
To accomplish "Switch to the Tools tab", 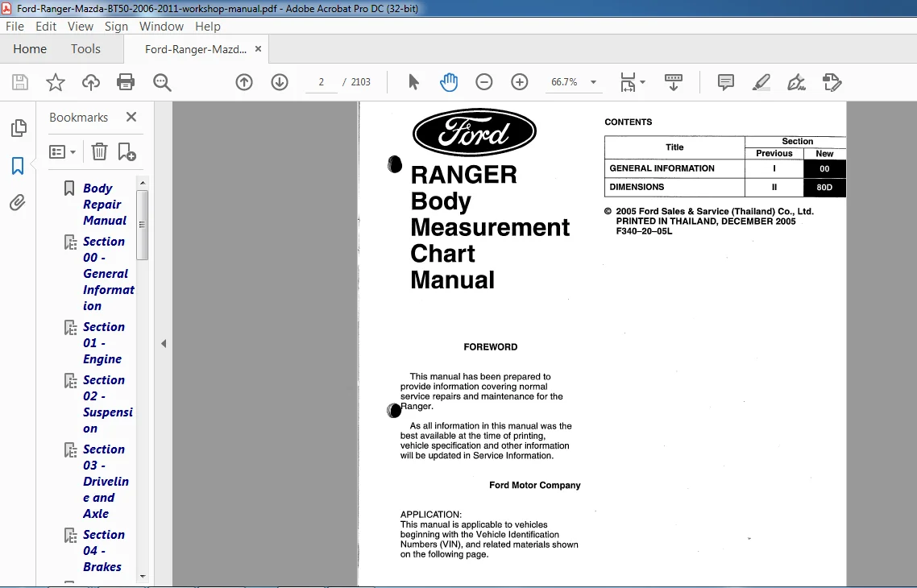I will pos(85,49).
